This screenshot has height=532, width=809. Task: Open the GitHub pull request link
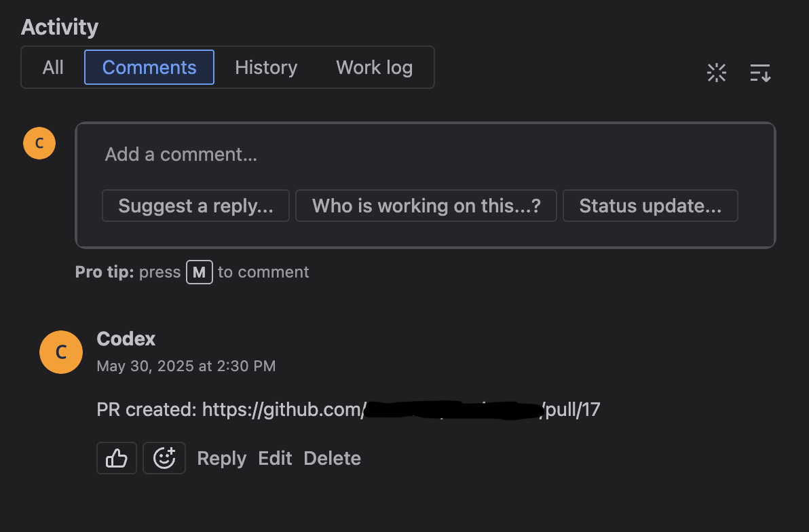(400, 409)
